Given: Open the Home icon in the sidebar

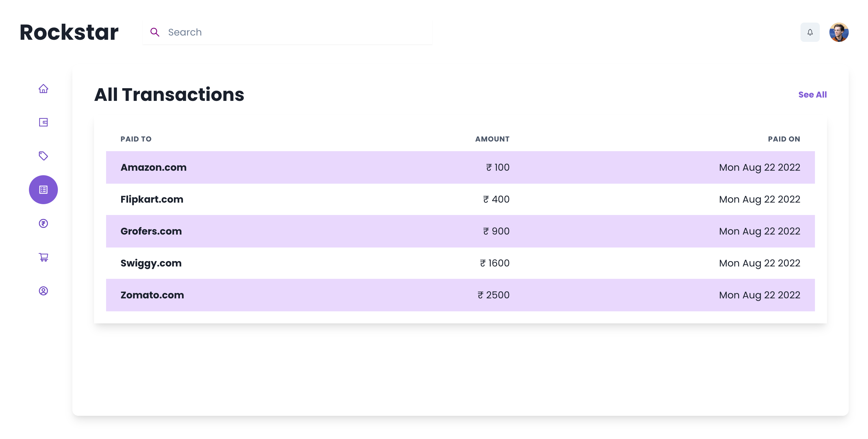Looking at the screenshot, I should [x=43, y=89].
